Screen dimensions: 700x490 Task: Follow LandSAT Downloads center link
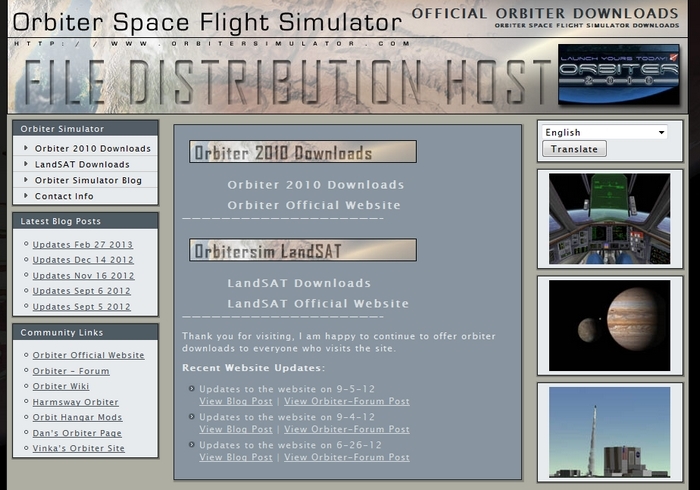pyautogui.click(x=299, y=283)
